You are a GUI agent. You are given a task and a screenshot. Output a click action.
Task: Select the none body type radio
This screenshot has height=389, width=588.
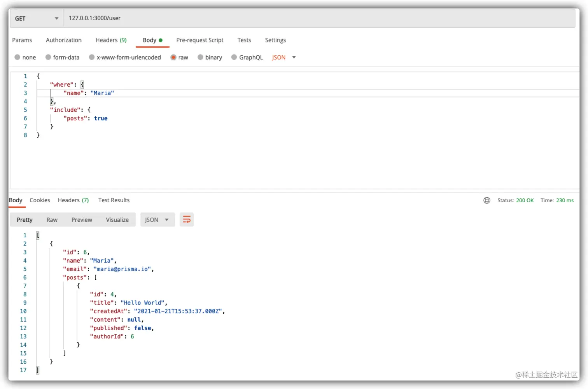(x=17, y=57)
